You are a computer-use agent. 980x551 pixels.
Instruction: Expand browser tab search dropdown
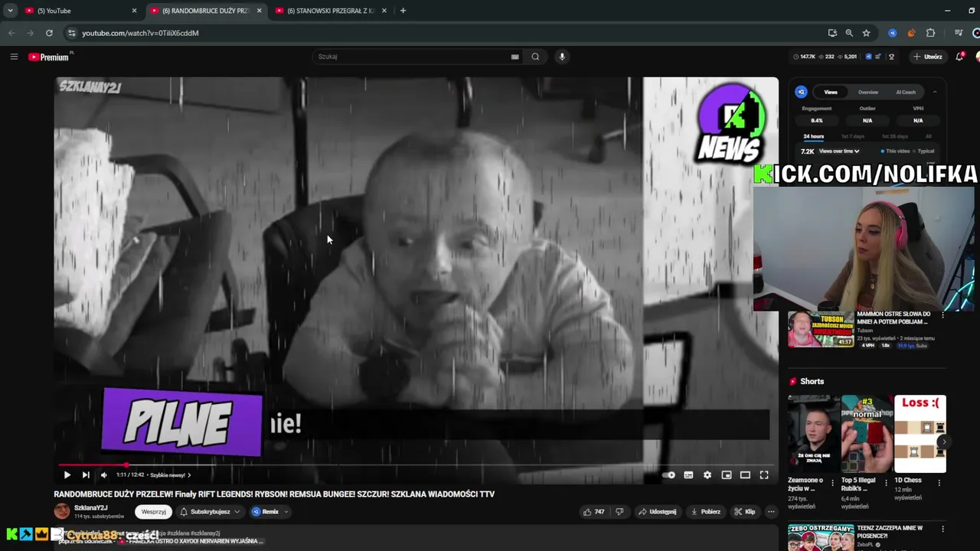pos(10,11)
